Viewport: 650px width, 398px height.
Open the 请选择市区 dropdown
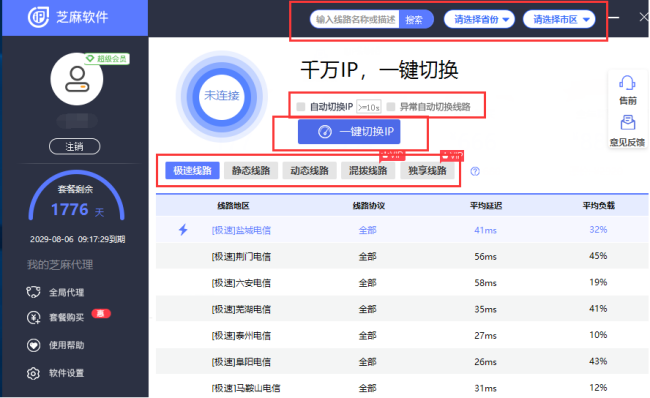(559, 19)
